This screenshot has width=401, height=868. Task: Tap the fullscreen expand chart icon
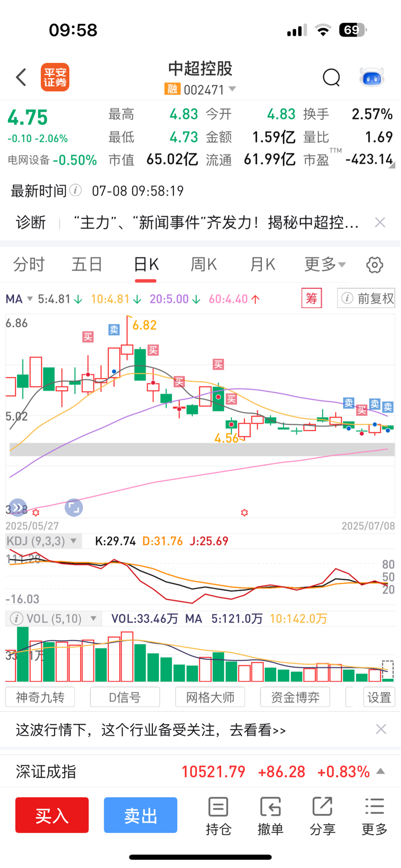[x=74, y=507]
